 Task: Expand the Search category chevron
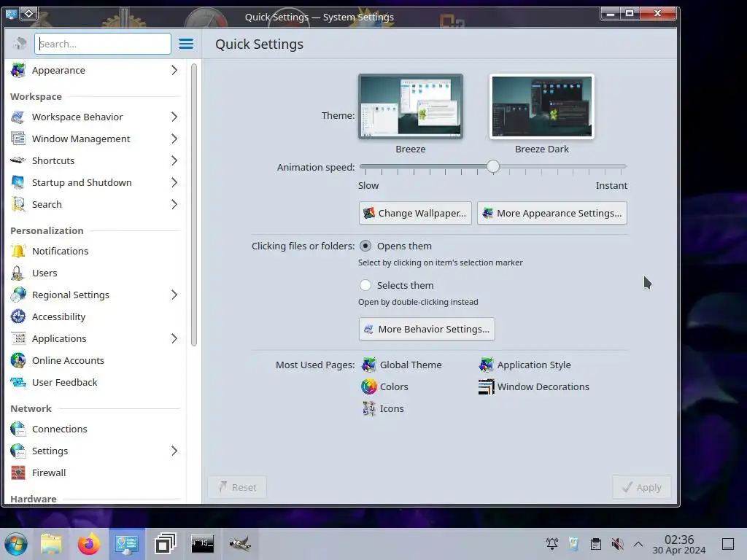(174, 204)
